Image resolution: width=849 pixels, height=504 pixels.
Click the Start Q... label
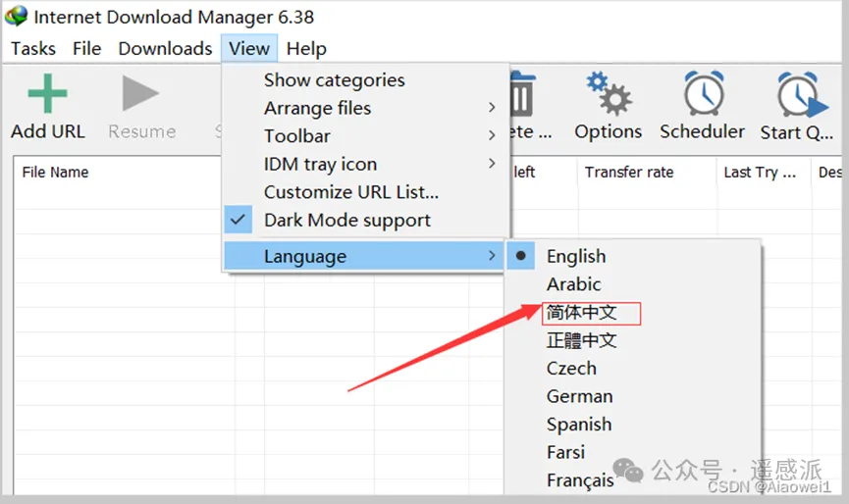[796, 132]
